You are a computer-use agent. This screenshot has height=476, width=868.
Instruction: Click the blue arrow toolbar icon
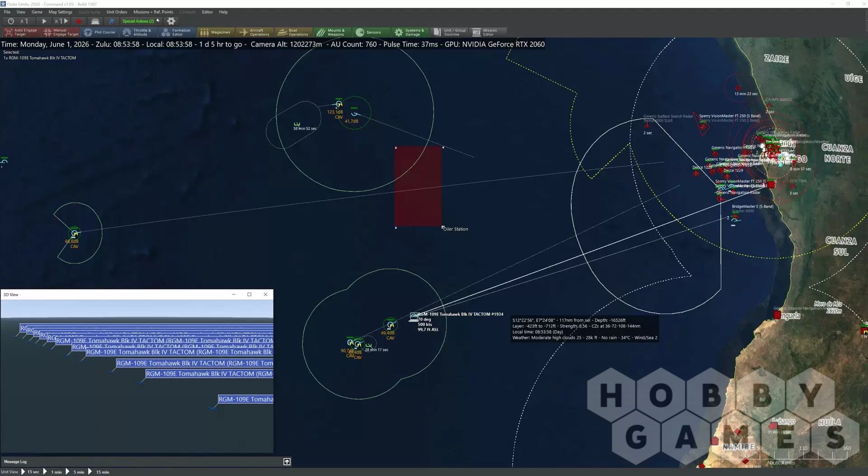[x=112, y=21]
